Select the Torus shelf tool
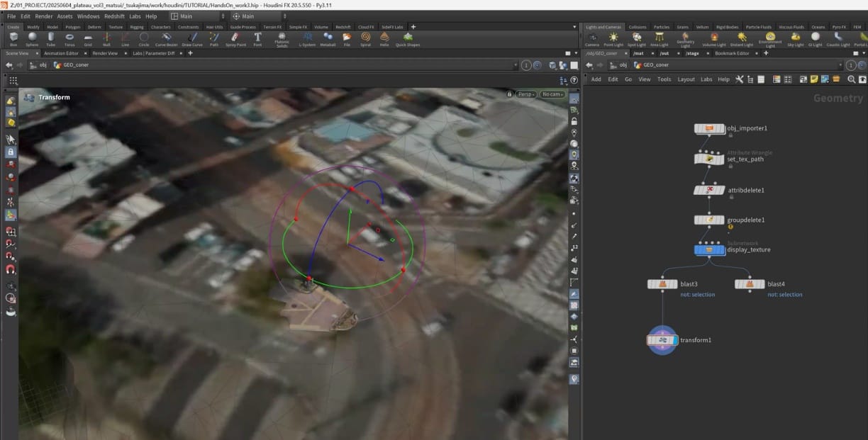868x440 pixels. (69, 38)
